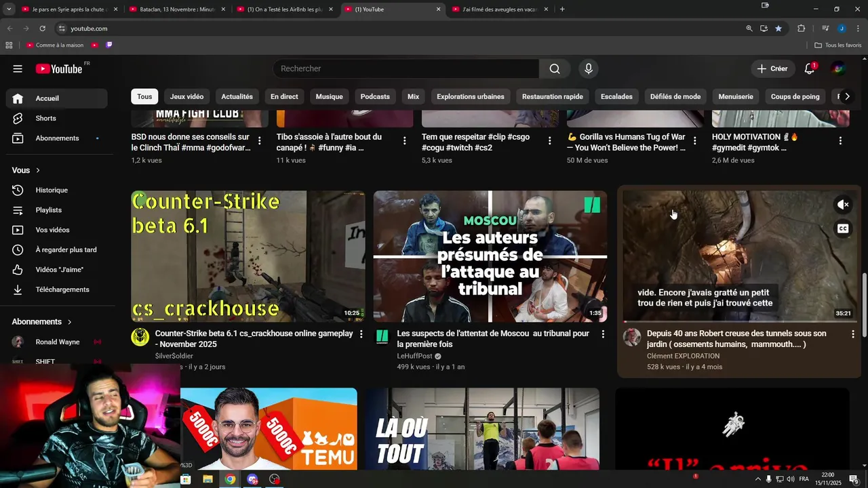Select the Musique filter chip

click(329, 97)
